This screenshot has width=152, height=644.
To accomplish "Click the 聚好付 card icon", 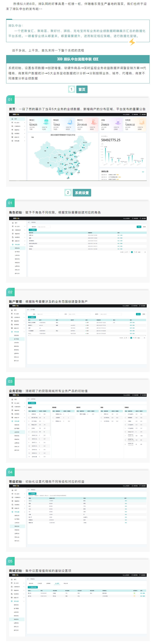I will coord(94,122).
